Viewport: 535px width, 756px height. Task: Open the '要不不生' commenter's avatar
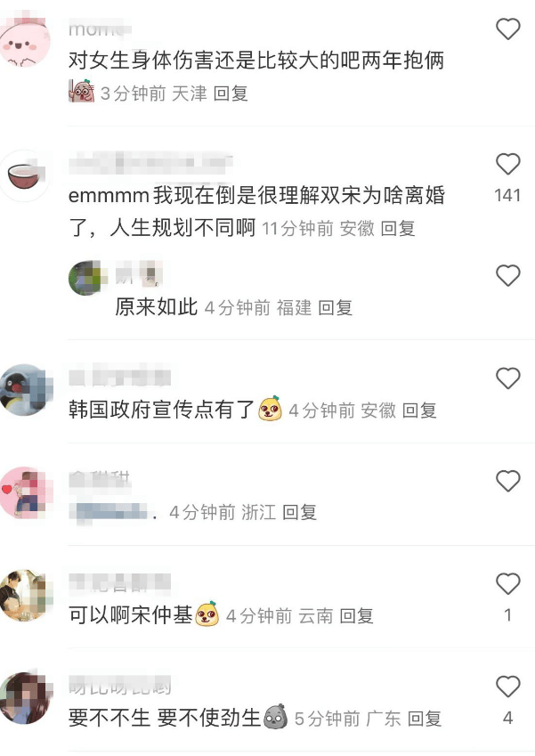(x=24, y=697)
